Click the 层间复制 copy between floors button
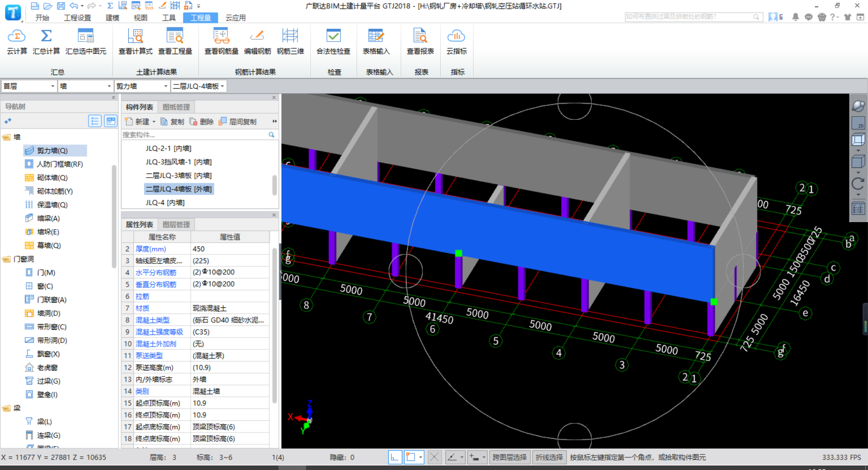 [238, 122]
